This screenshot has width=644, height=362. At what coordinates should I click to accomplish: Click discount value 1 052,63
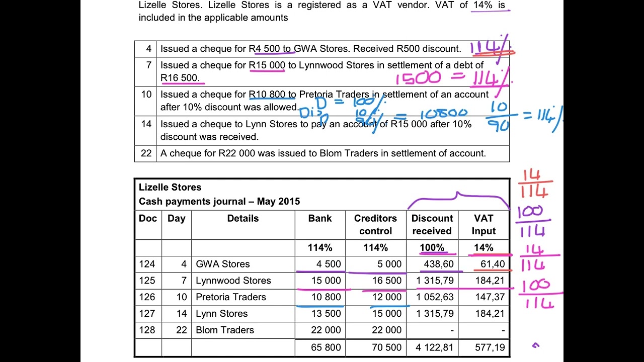435,297
